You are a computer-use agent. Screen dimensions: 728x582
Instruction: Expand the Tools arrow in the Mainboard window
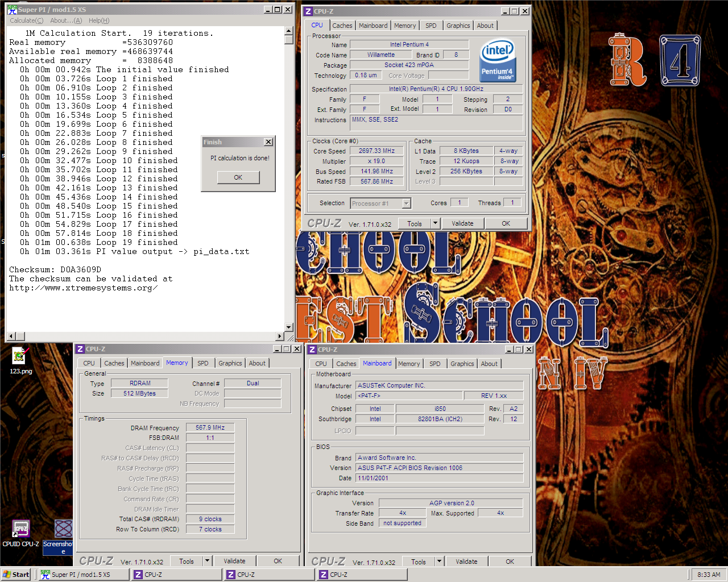pos(439,562)
